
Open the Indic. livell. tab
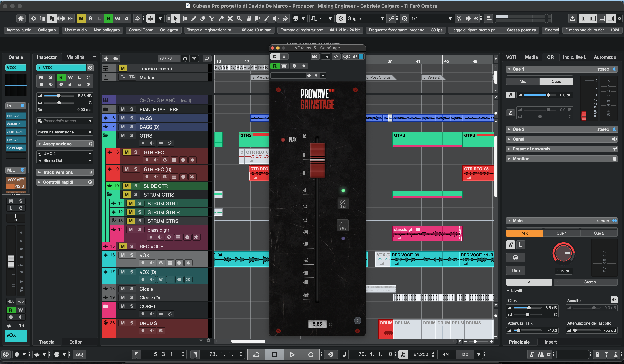click(x=574, y=57)
